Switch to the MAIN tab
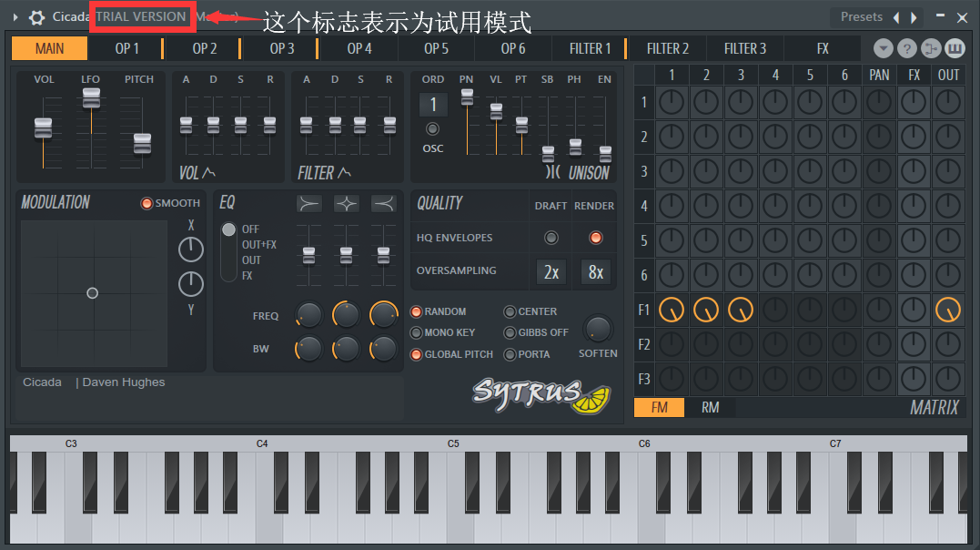Screen dimensions: 980x550 coord(49,48)
